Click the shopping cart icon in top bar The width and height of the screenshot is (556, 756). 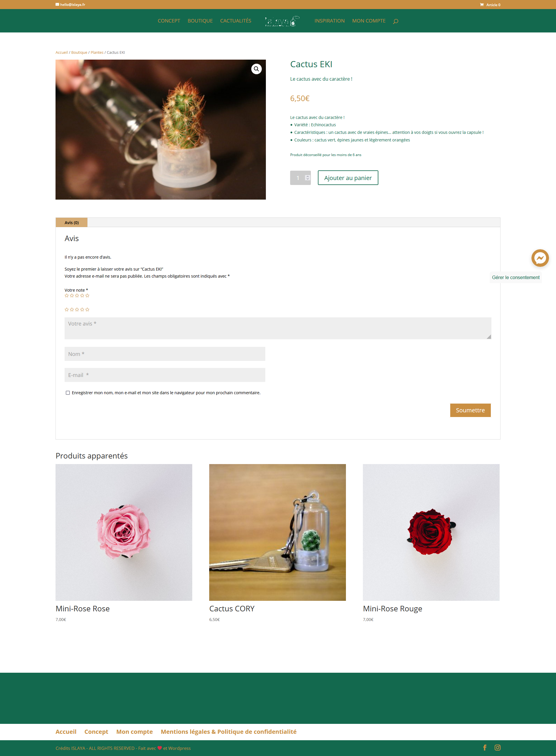pos(481,5)
